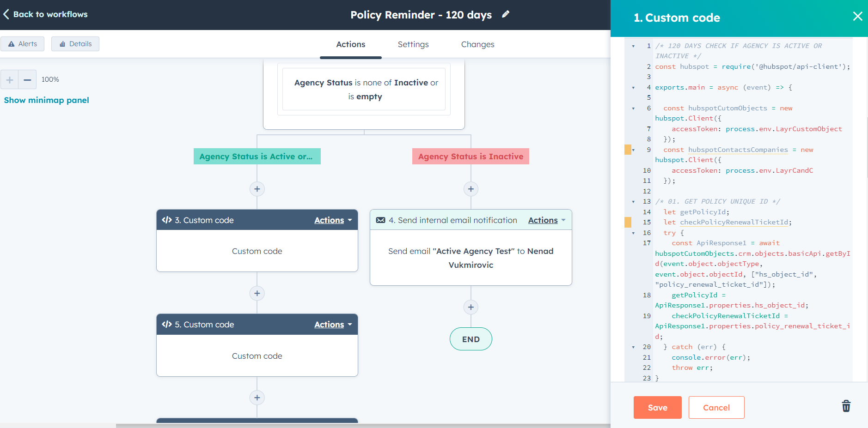This screenshot has height=428, width=868.
Task: Switch to the Changes tab
Action: tap(477, 44)
